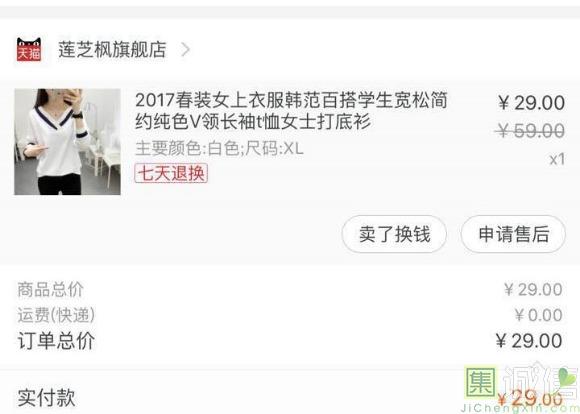Select the 主要颜色:白色;尺码:XL specification text
This screenshot has width=580, height=414.
tap(219, 149)
